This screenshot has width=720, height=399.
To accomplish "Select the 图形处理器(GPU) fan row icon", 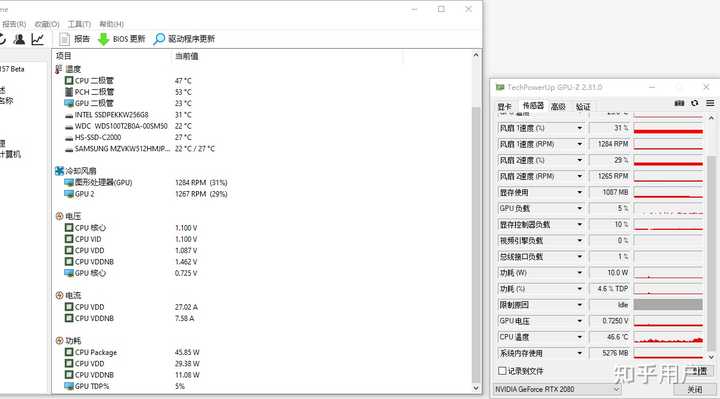I will pyautogui.click(x=69, y=183).
